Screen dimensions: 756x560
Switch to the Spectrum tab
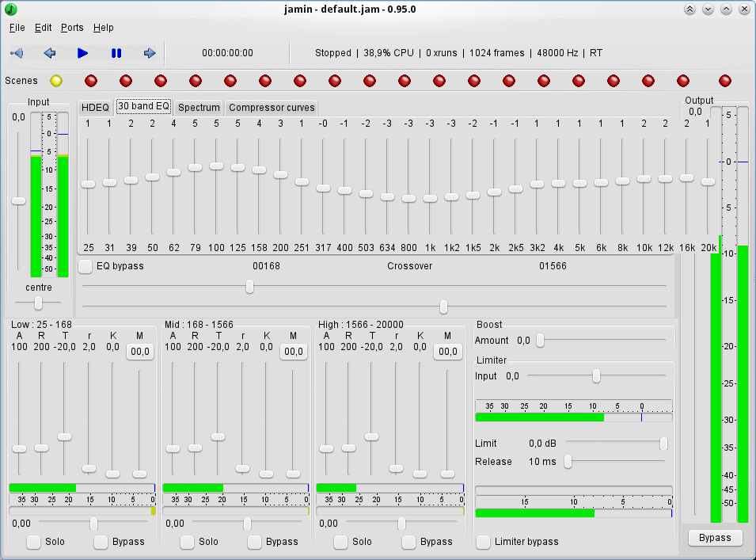[199, 107]
